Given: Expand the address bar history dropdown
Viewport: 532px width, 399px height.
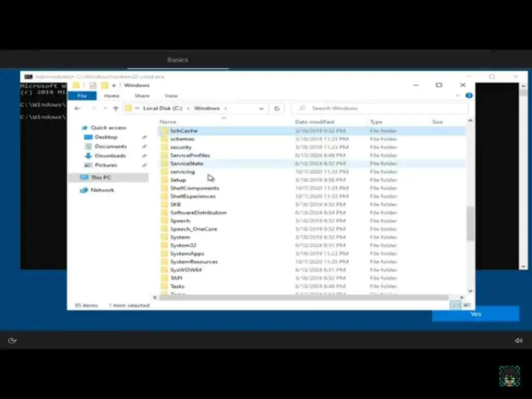Looking at the screenshot, I should (x=261, y=109).
